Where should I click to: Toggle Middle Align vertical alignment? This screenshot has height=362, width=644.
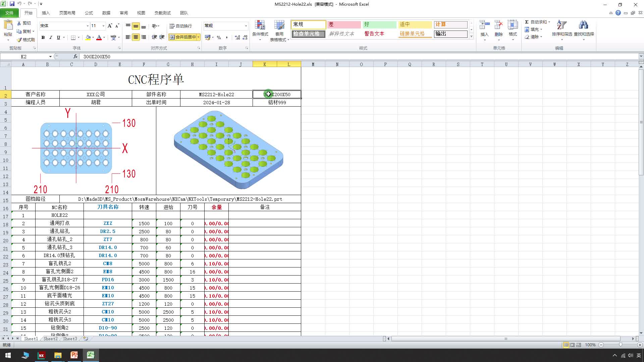(x=136, y=26)
